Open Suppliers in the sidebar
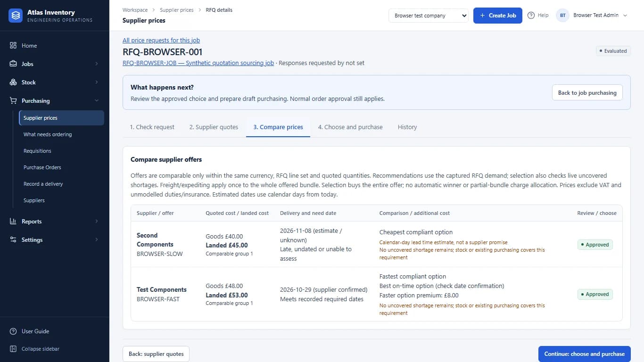 pos(61,200)
